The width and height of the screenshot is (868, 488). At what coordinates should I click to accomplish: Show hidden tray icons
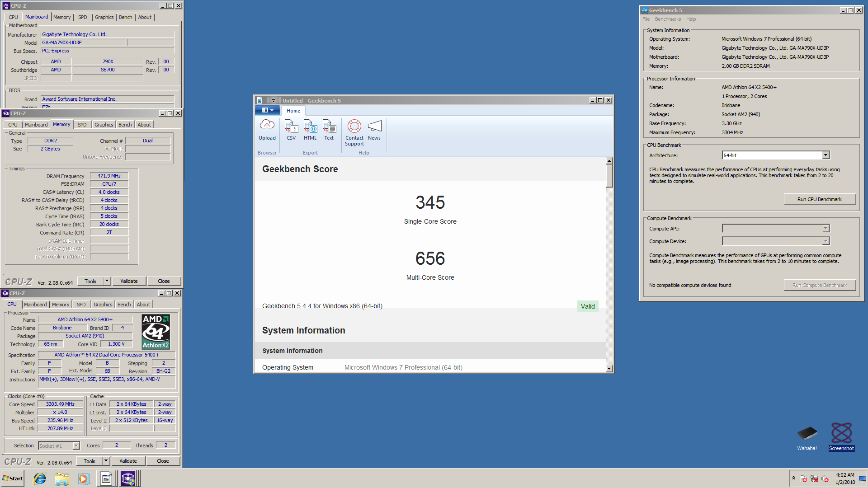tap(793, 478)
